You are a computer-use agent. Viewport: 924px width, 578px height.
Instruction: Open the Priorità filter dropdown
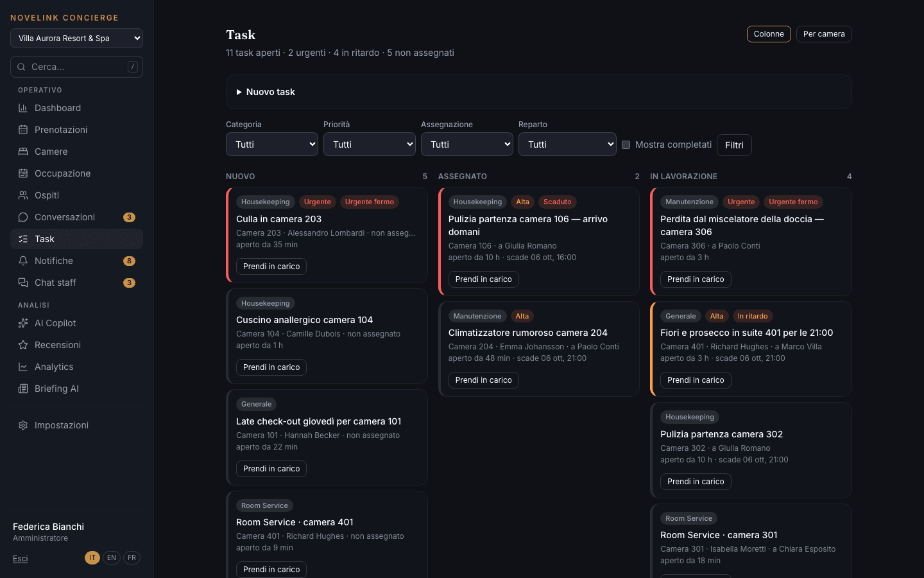tap(370, 144)
